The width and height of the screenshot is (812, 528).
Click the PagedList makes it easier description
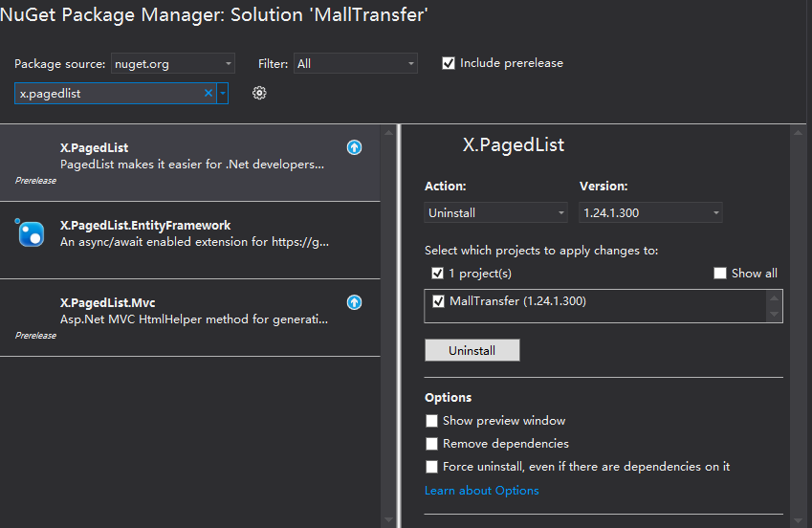coord(192,165)
